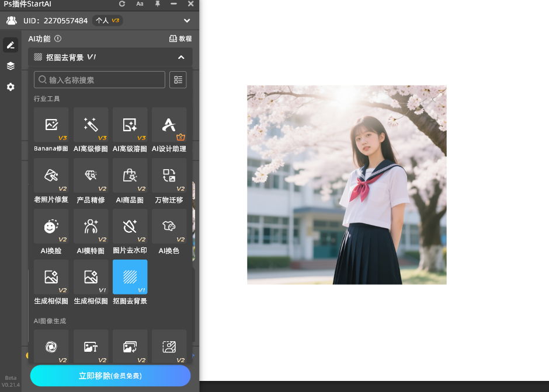Expand the UID account chevron
The image size is (549, 392).
(x=187, y=21)
